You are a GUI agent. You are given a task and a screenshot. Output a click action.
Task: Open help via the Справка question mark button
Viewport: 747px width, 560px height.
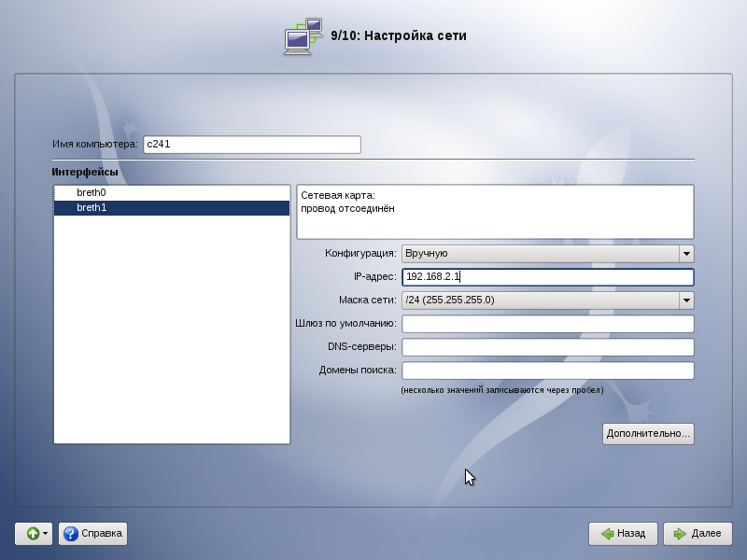(92, 533)
